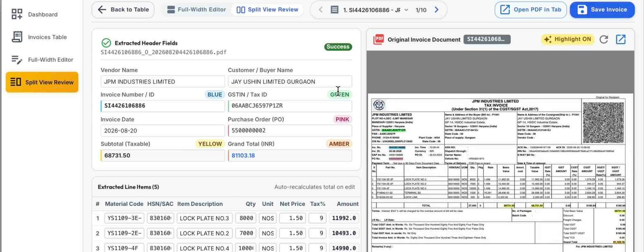Toggle the Highlight ON switch
Viewport: 644px width, 252px height.
click(568, 39)
